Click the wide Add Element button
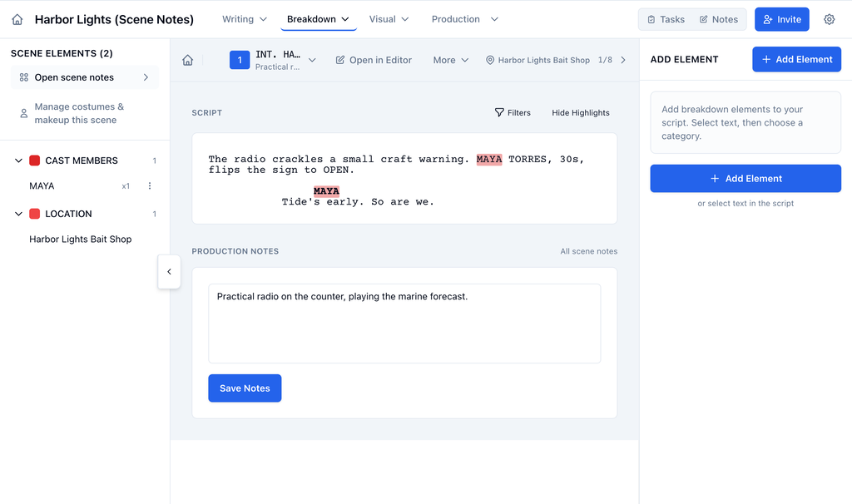Screen dimensions: 852x504 pyautogui.click(x=745, y=179)
